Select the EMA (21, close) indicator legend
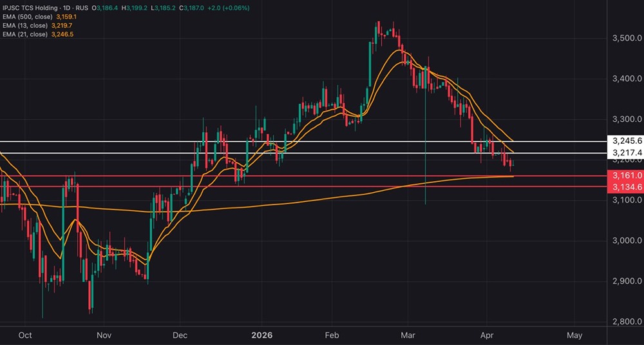644x345 pixels. pos(25,35)
